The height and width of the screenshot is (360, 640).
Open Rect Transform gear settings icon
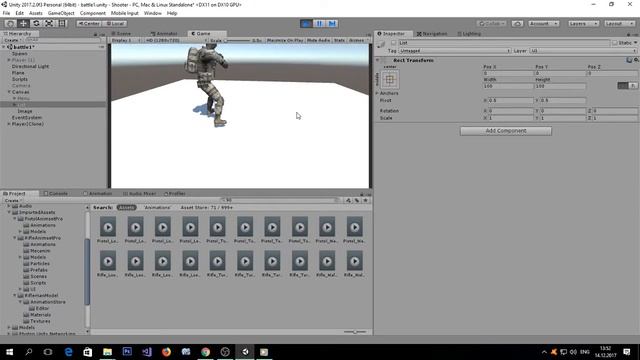click(x=636, y=60)
